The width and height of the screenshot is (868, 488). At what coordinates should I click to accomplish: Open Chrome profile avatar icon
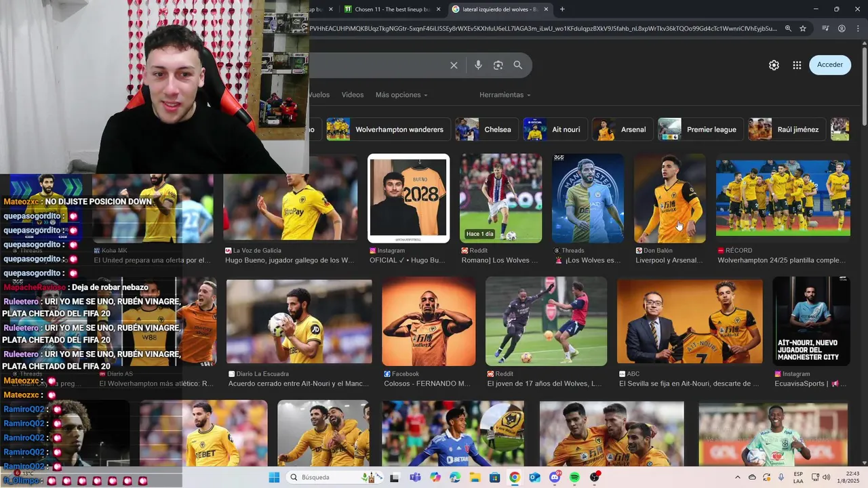842,28
